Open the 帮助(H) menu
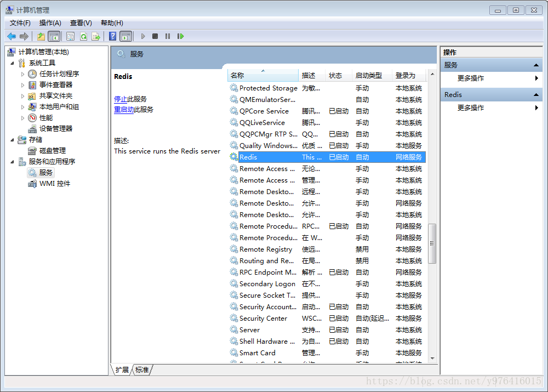The image size is (548, 392). (112, 23)
